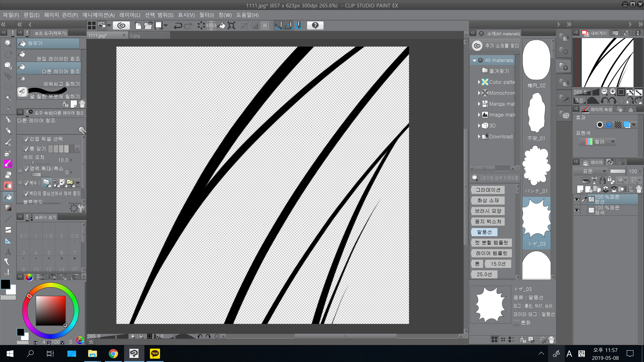Open the Clip Studio launcher icon

[121, 26]
